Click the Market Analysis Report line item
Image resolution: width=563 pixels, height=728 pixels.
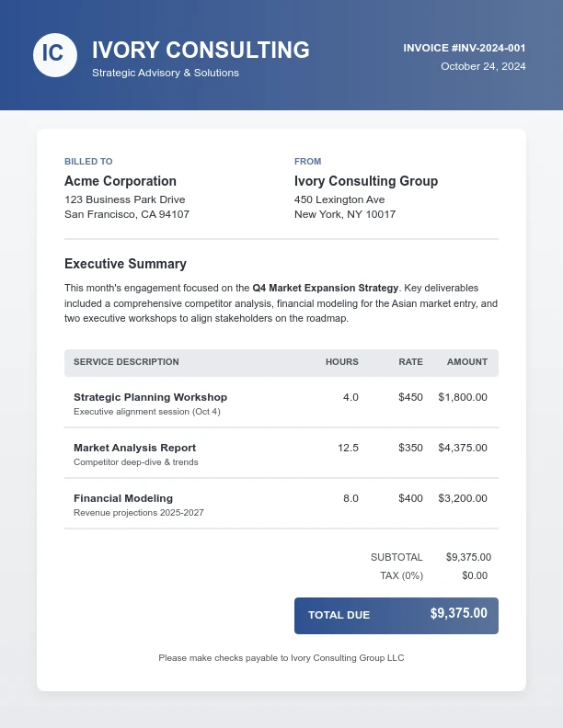(x=134, y=448)
